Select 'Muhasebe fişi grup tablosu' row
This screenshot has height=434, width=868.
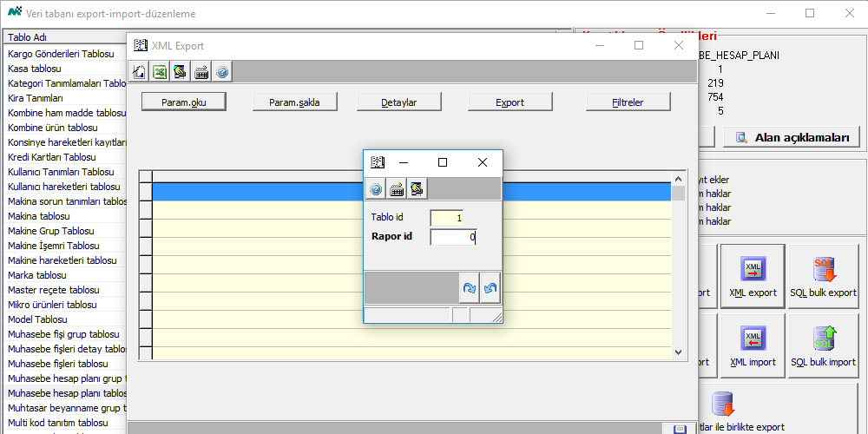pyautogui.click(x=65, y=334)
